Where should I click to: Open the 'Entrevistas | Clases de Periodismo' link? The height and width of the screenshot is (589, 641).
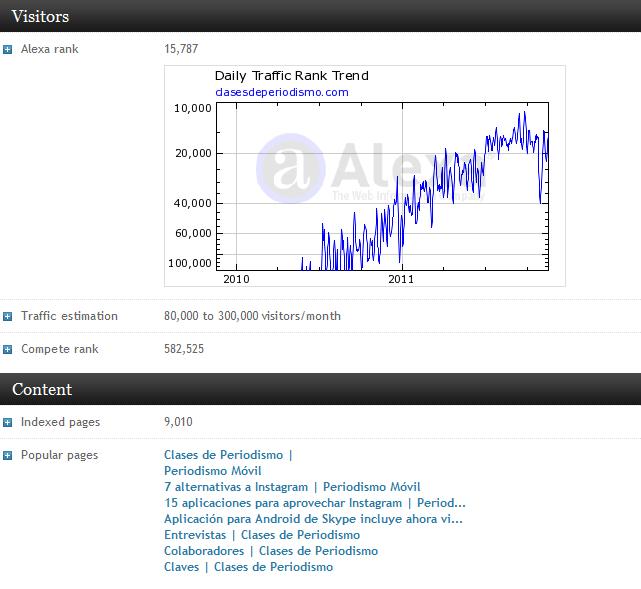coord(262,535)
